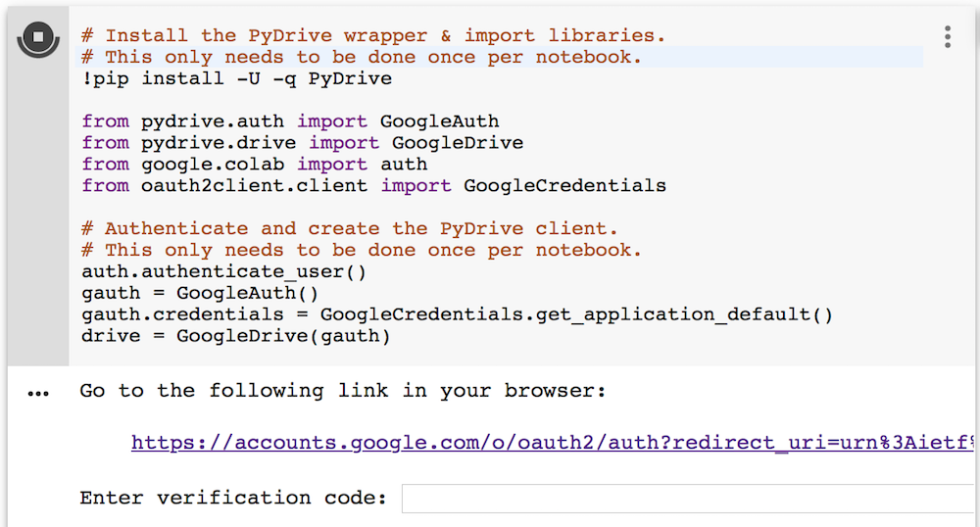Open the cell's three-dot options menu
This screenshot has height=527, width=980.
(948, 37)
